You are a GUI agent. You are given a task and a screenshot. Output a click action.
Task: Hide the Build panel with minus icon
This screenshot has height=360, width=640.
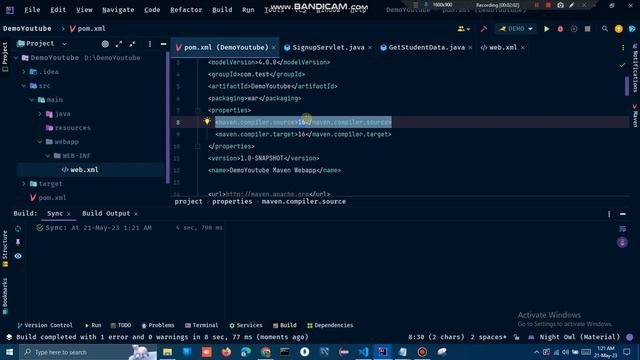click(x=622, y=214)
